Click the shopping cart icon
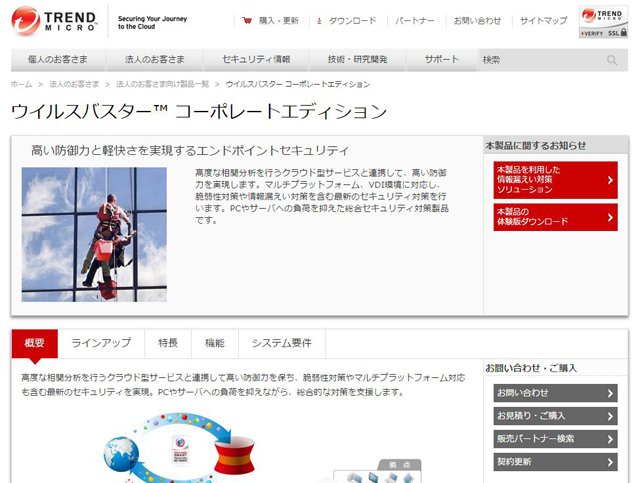Viewport: 640px width, 483px height. 247,20
